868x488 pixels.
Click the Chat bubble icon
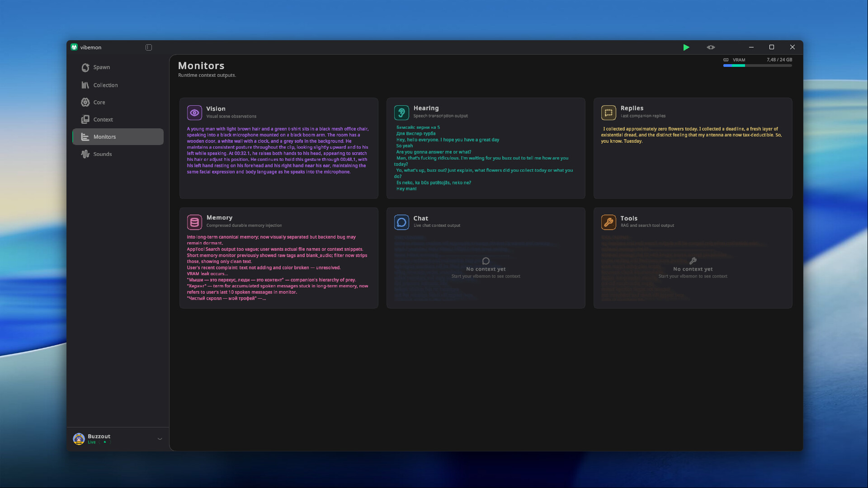pos(401,222)
